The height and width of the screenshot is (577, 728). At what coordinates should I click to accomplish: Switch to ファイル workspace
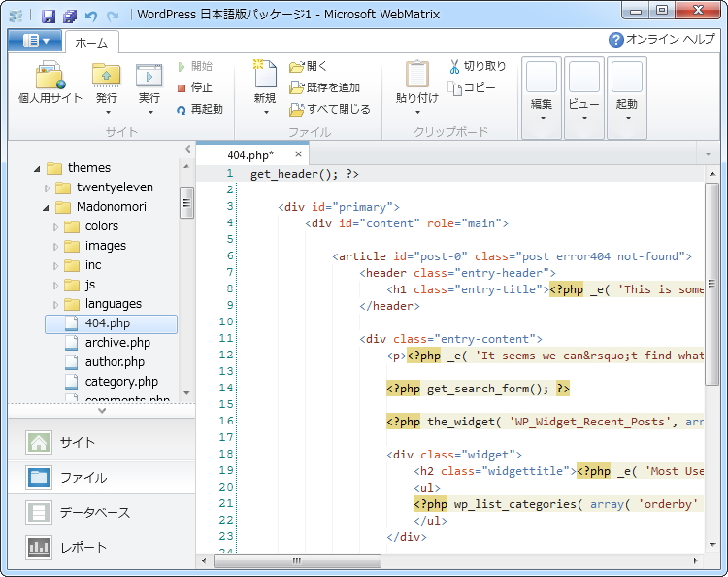pos(102,477)
